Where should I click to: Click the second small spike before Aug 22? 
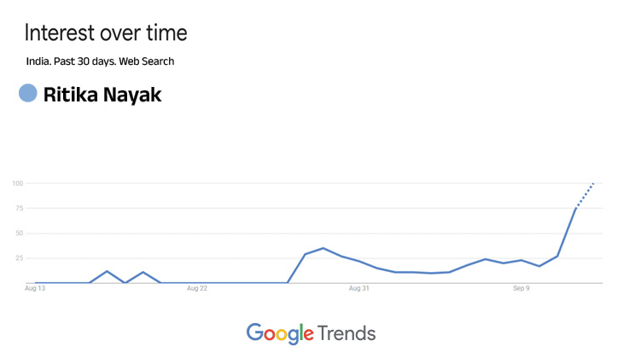pos(143,272)
